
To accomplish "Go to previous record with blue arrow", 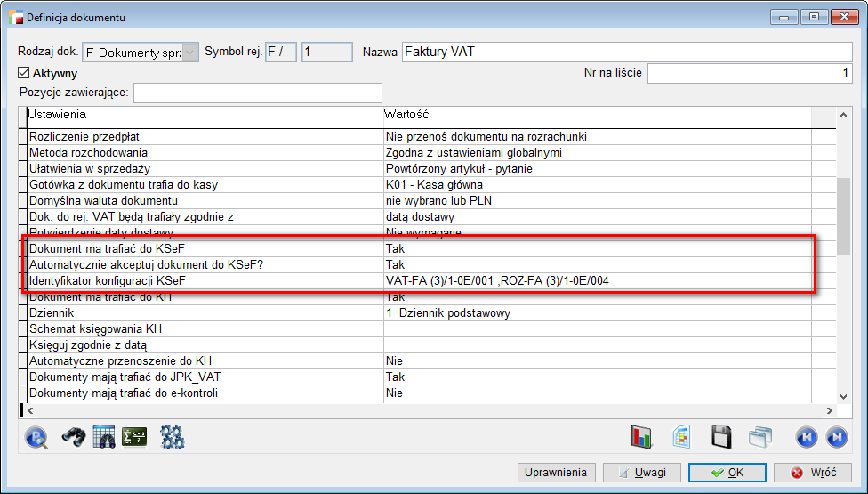I will (x=806, y=436).
